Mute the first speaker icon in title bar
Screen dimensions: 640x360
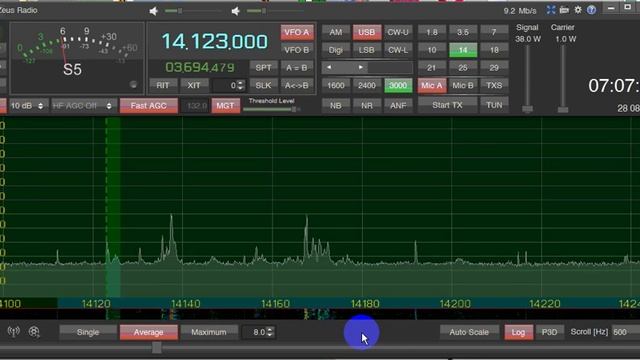pos(153,11)
